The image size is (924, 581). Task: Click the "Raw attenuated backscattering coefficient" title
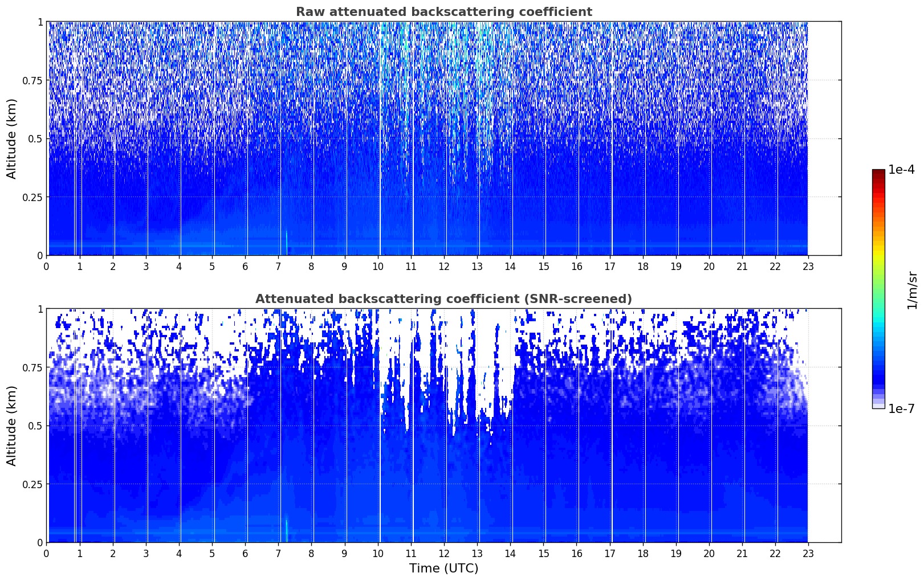tap(443, 12)
